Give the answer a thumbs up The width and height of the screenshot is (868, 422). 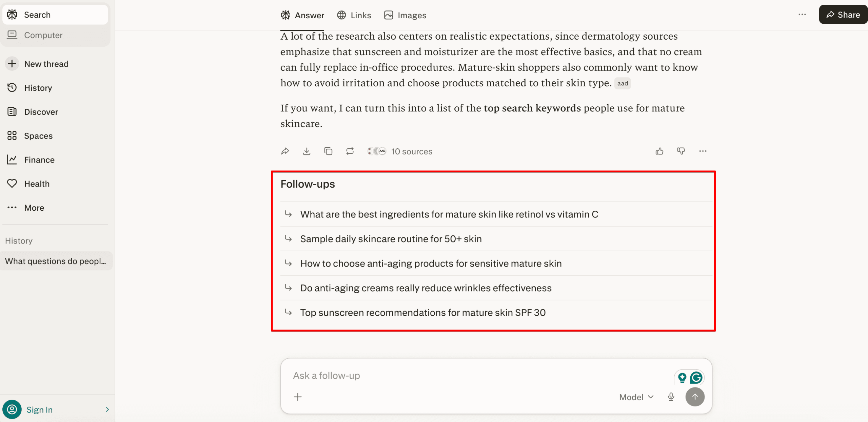[x=659, y=151]
